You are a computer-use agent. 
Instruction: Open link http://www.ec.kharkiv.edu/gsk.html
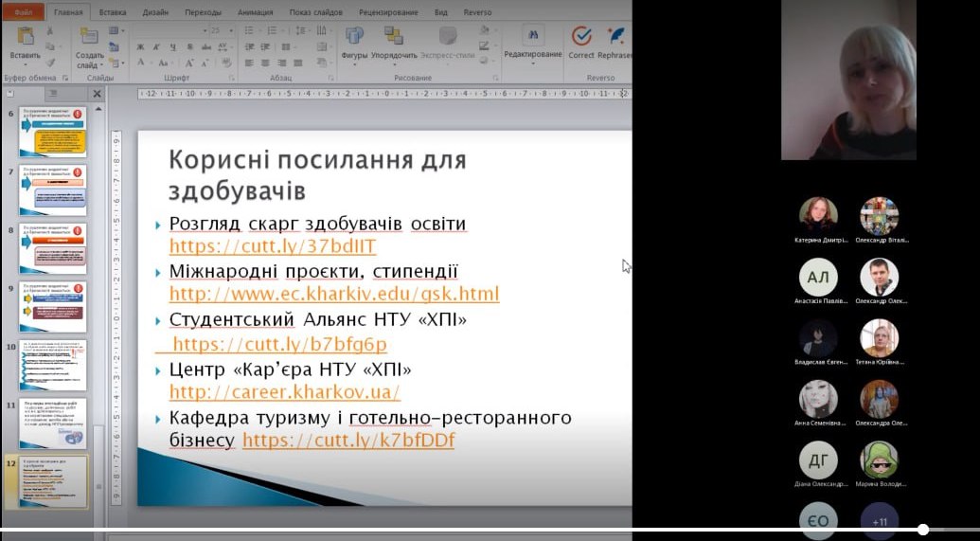pos(334,294)
